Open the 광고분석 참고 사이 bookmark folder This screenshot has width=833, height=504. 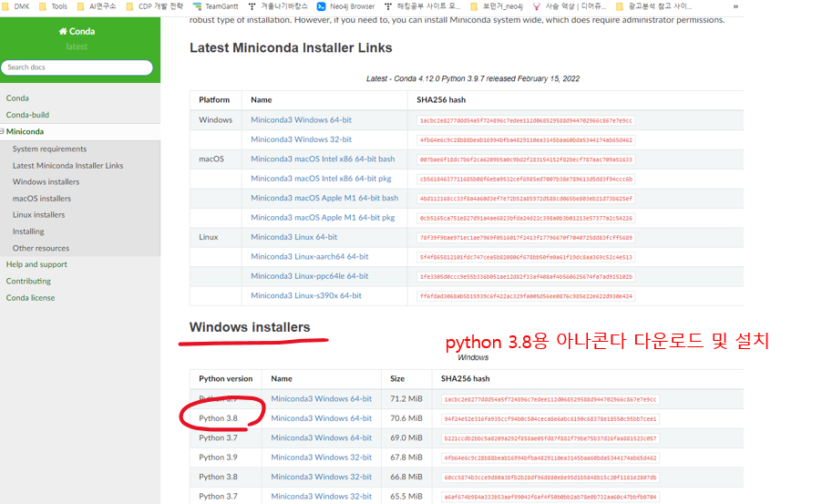coord(654,6)
